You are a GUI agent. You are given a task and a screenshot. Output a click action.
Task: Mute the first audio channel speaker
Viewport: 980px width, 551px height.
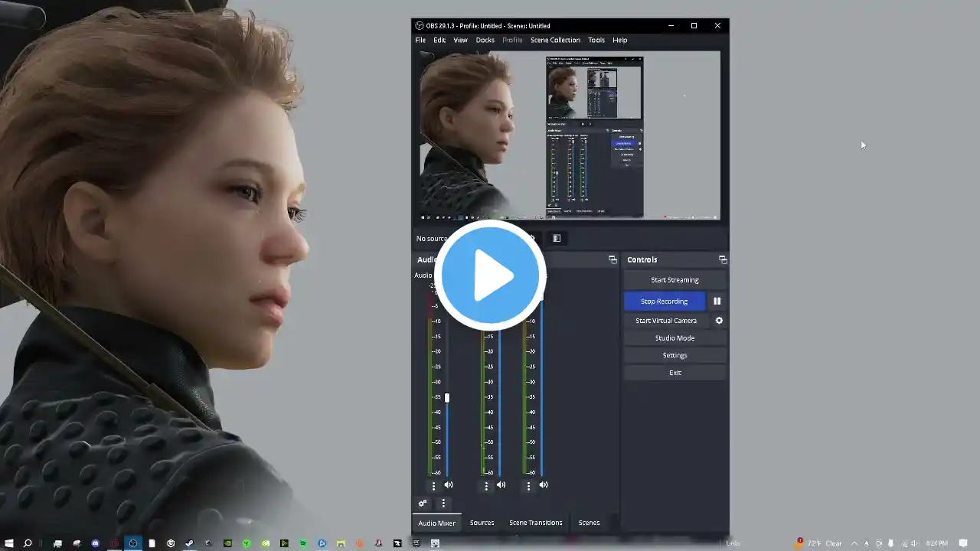point(449,485)
